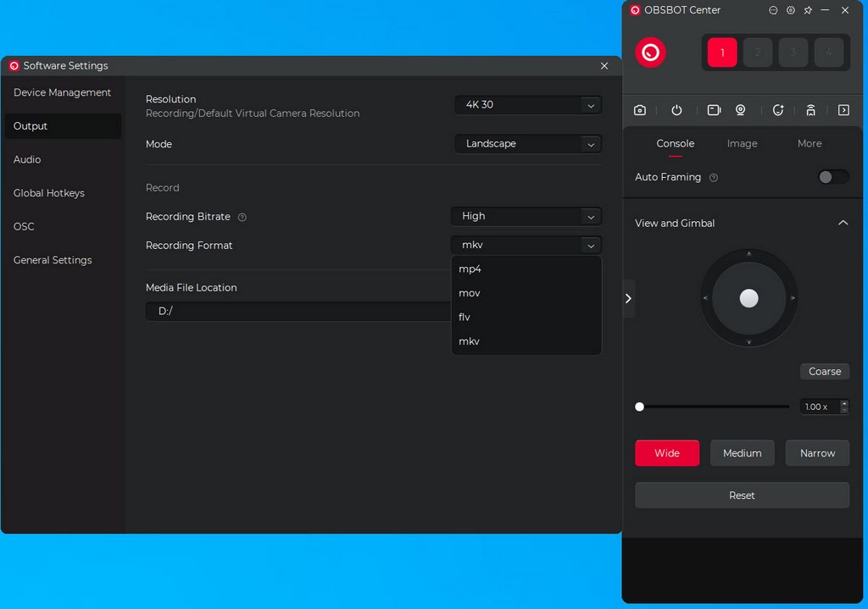Decrease zoom with the stepper down arrow
The height and width of the screenshot is (609, 868).
pyautogui.click(x=843, y=411)
